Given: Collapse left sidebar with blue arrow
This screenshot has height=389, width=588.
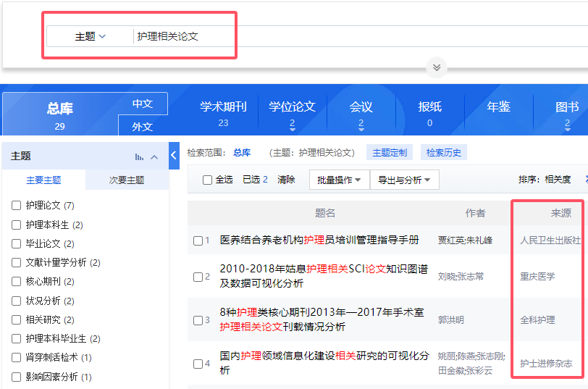Looking at the screenshot, I should tap(174, 155).
